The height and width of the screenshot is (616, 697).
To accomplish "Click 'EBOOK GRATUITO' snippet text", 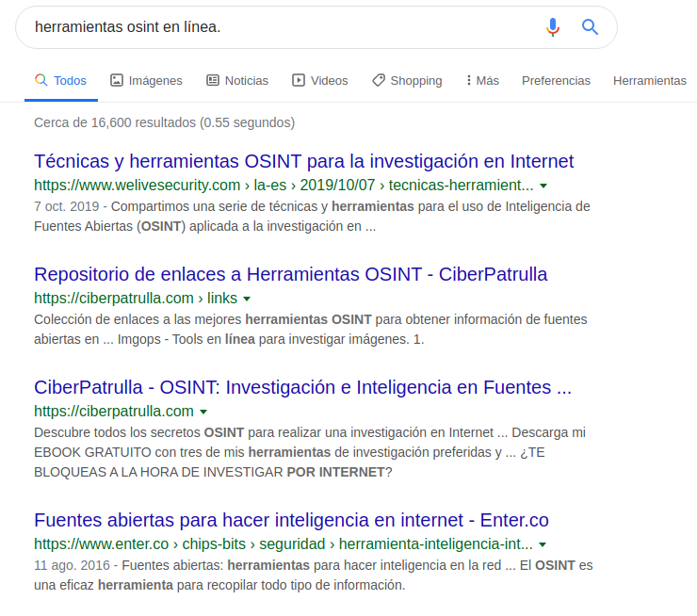I will (x=92, y=452).
